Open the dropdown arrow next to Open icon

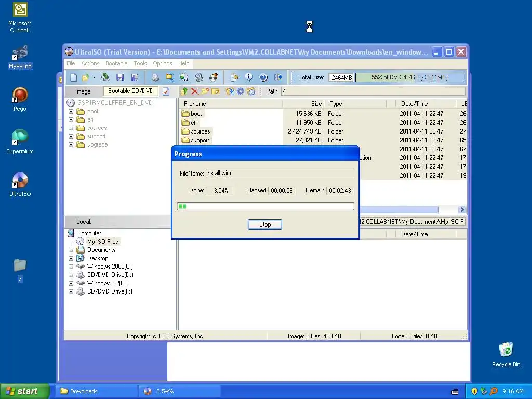coord(95,77)
